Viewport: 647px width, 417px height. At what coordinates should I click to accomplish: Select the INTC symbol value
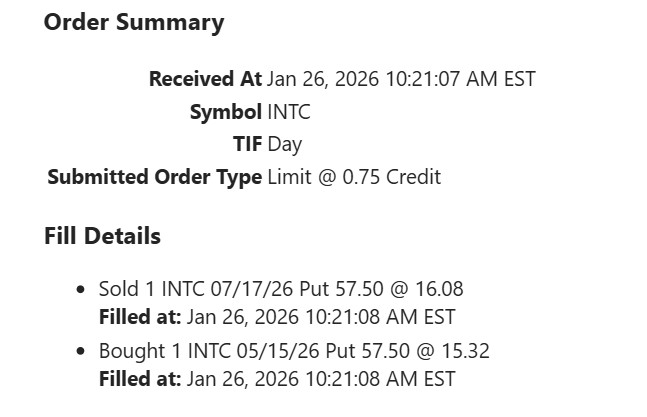(x=289, y=112)
